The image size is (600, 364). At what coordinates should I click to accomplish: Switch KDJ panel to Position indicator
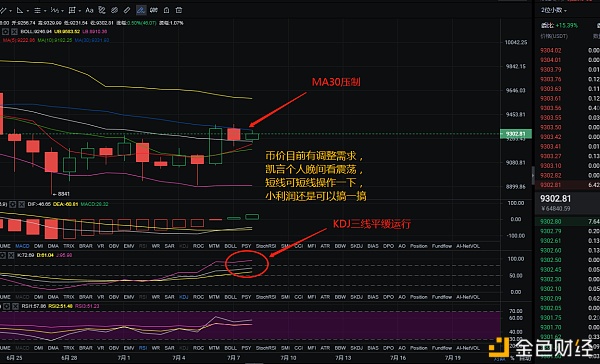[x=419, y=297]
